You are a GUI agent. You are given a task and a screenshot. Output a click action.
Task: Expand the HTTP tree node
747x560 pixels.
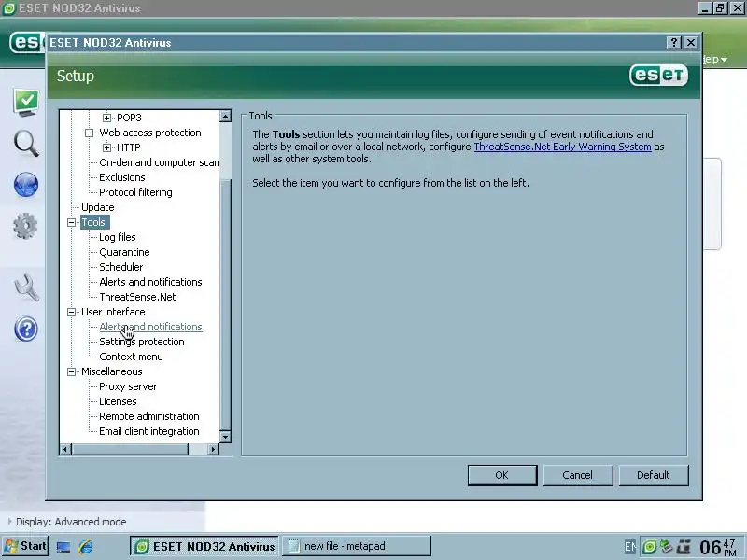tap(106, 147)
